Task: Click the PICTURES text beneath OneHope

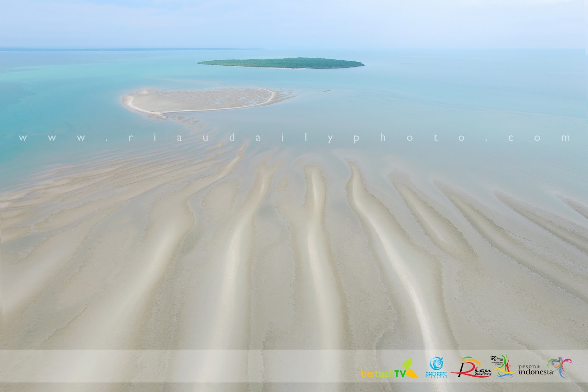Action: tap(437, 378)
